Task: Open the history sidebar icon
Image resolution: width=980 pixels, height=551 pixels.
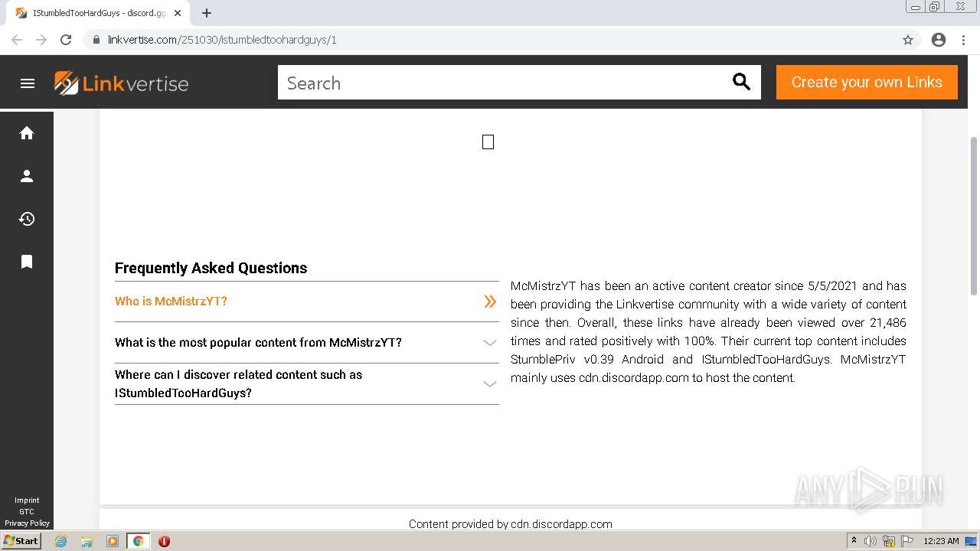Action: pos(27,219)
